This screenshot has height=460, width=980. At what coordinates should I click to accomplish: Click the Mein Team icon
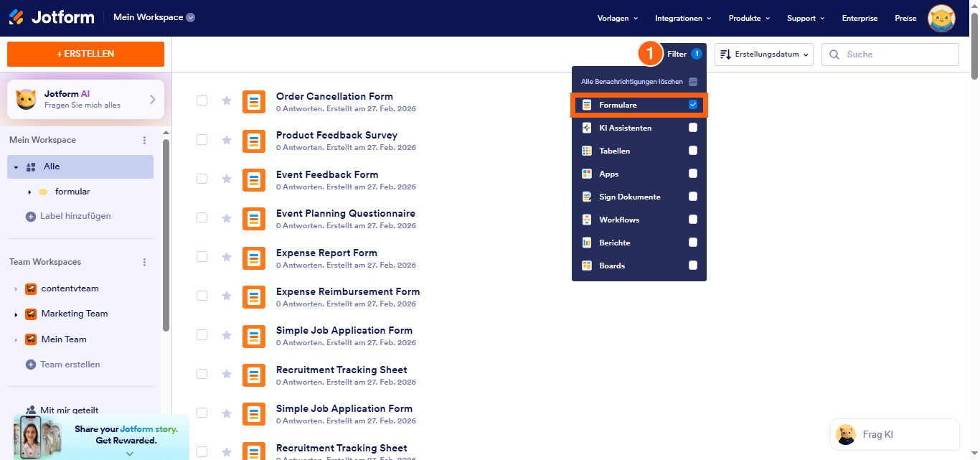31,339
